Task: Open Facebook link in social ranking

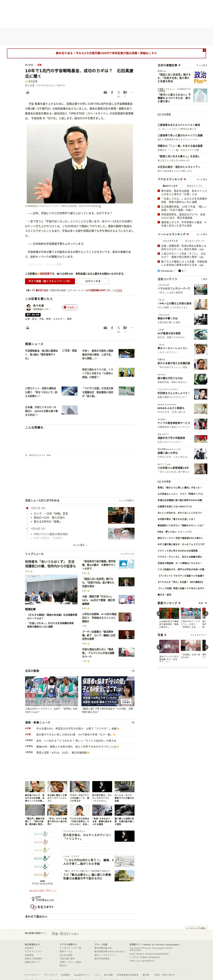Action: (167, 271)
